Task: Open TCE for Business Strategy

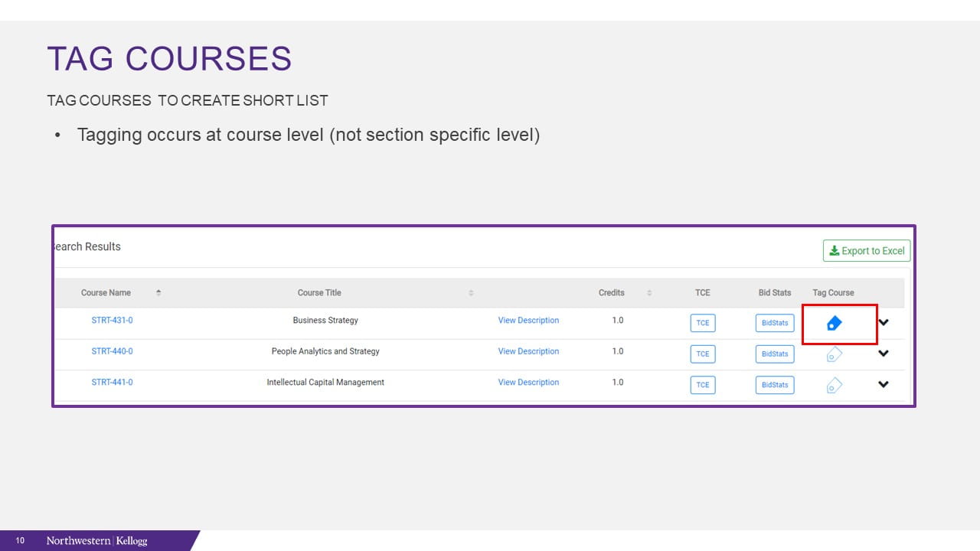Action: click(x=703, y=323)
